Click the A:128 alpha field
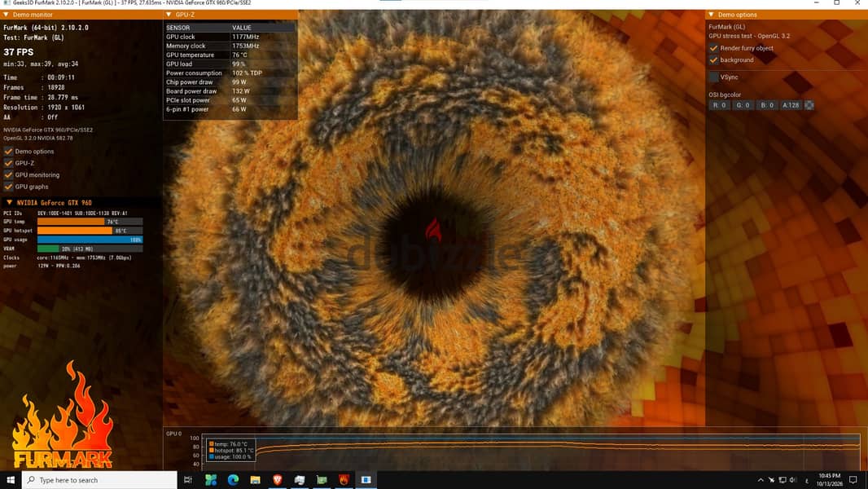Screen dimensions: 868x489 pos(791,105)
